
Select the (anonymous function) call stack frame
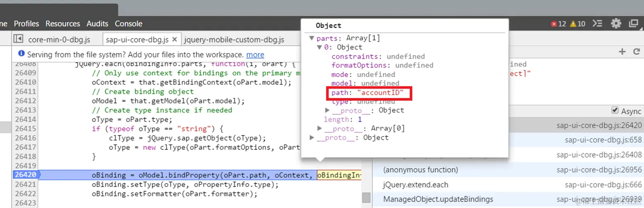(x=421, y=170)
